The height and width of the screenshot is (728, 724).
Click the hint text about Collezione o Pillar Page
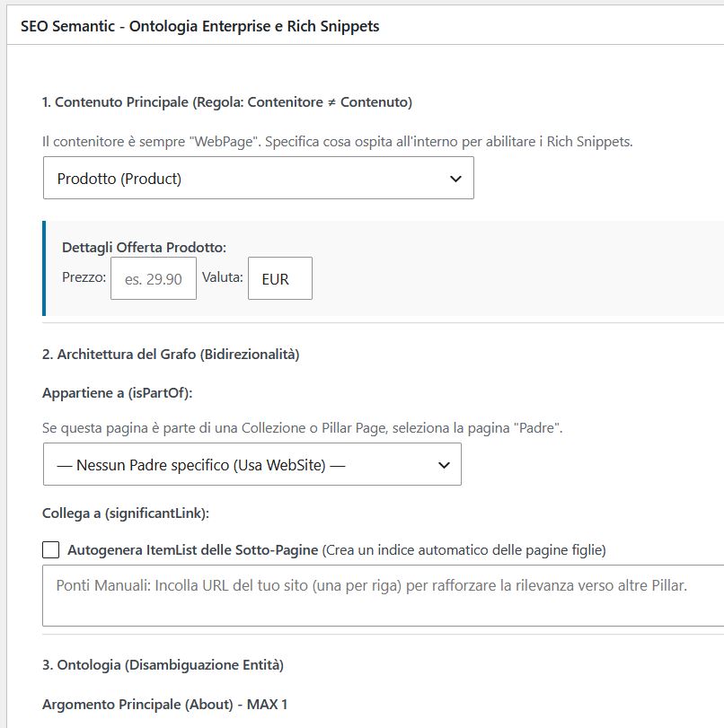click(x=302, y=427)
